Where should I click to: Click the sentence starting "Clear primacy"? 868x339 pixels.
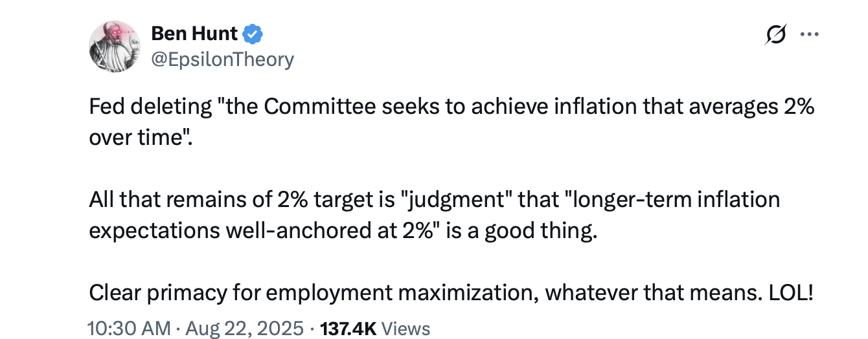click(x=450, y=293)
